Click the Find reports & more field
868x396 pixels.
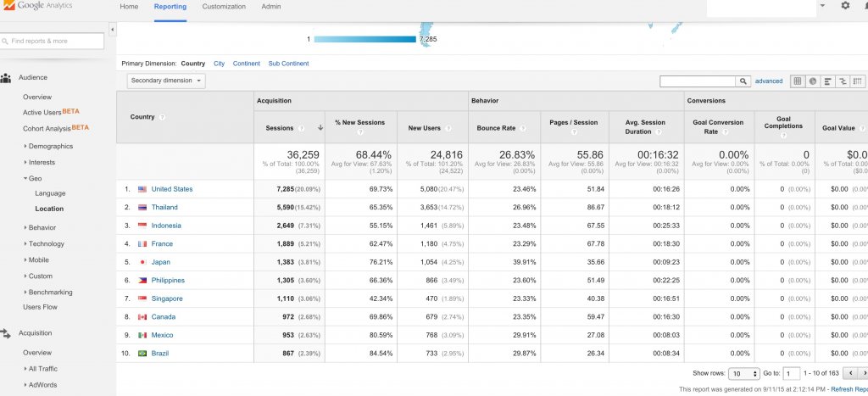point(52,41)
